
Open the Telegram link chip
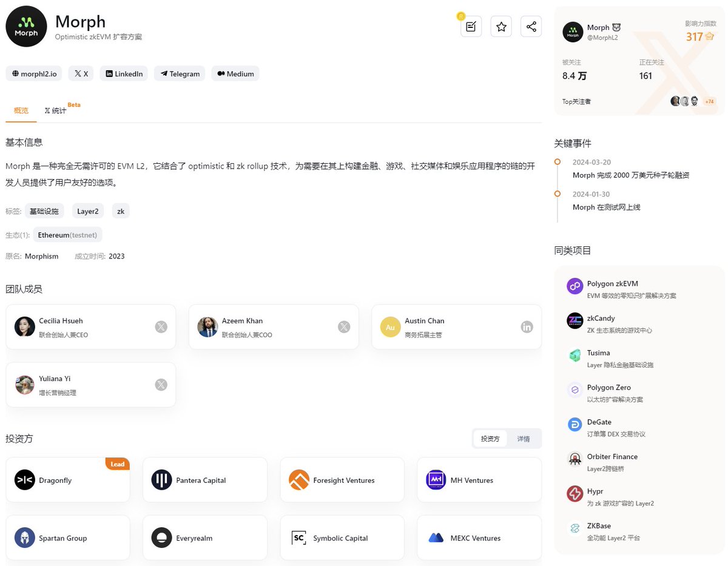tap(180, 73)
